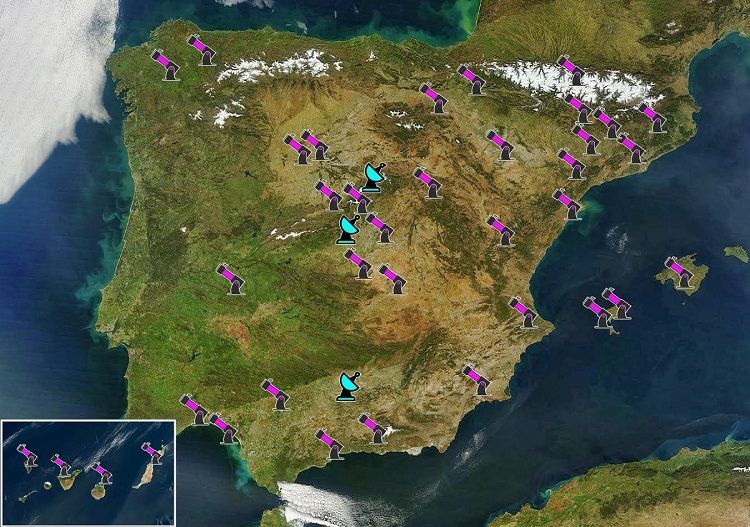The width and height of the screenshot is (750, 527).
Task: Select the telescope in La Rioja, upper Ebro
Action: point(434,99)
